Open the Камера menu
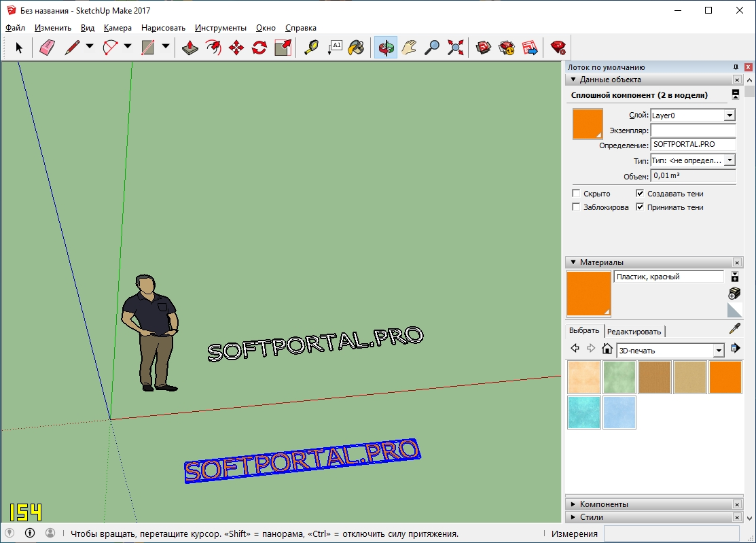Image resolution: width=756 pixels, height=543 pixels. [118, 28]
